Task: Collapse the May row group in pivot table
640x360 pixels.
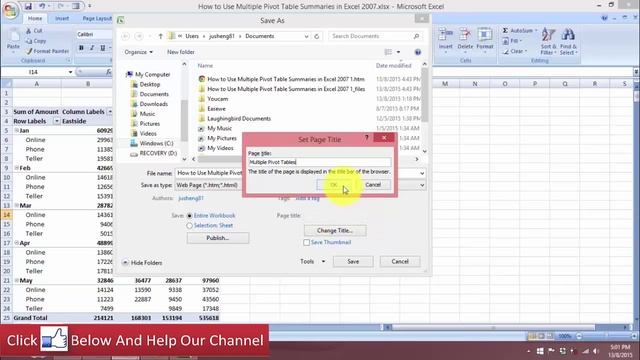Action: (17, 280)
